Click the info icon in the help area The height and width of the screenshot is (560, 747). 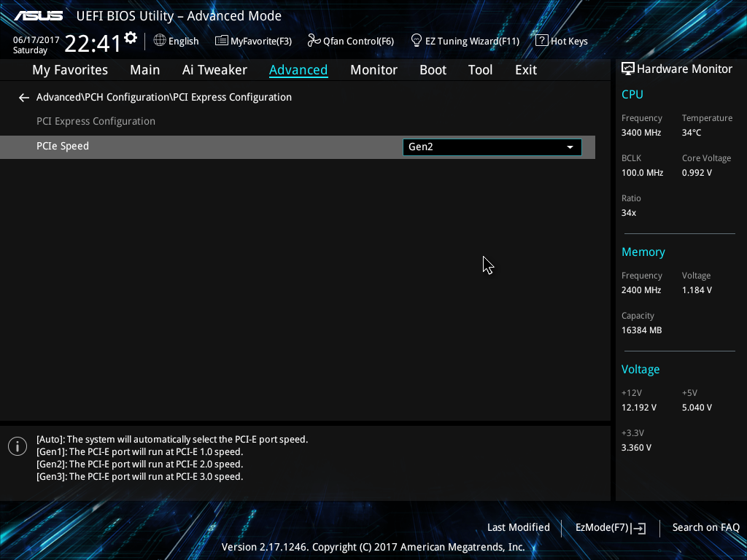point(18,446)
